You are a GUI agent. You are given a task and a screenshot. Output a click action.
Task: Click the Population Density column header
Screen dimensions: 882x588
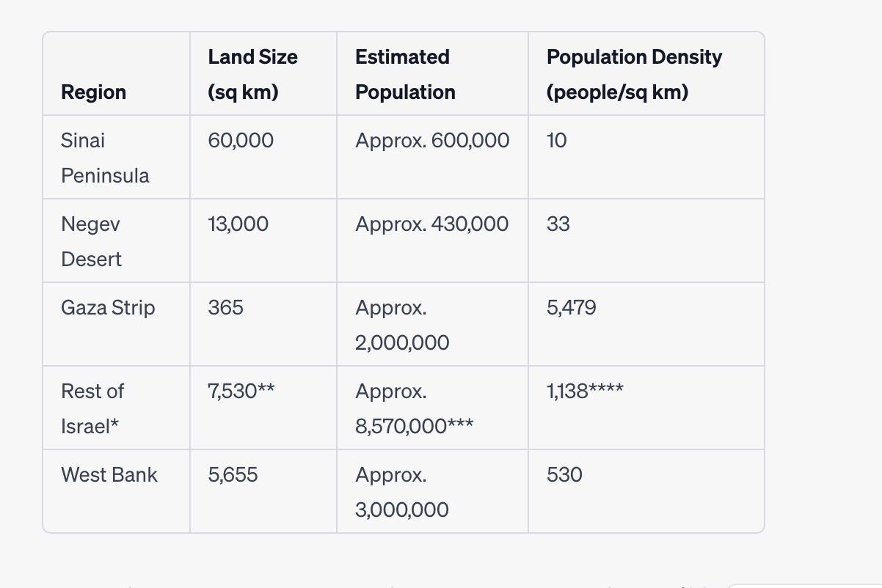click(x=634, y=74)
